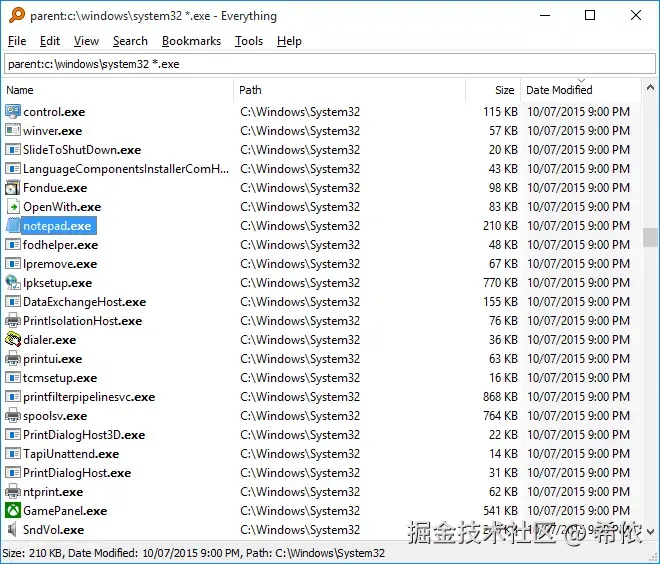Click the tcmsetup.exe file icon
Screen dimensions: 660x564
[x=13, y=378]
